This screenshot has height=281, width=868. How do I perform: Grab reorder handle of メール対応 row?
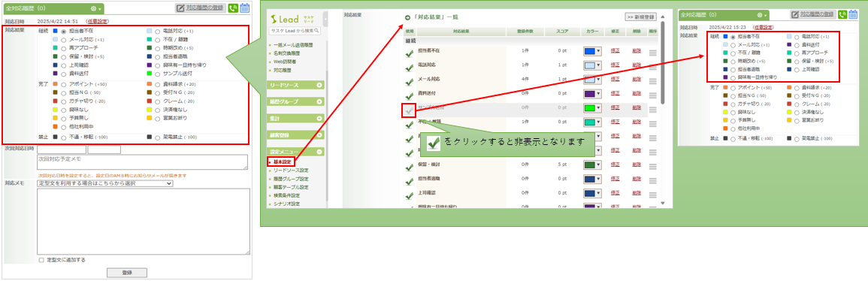[x=652, y=81]
